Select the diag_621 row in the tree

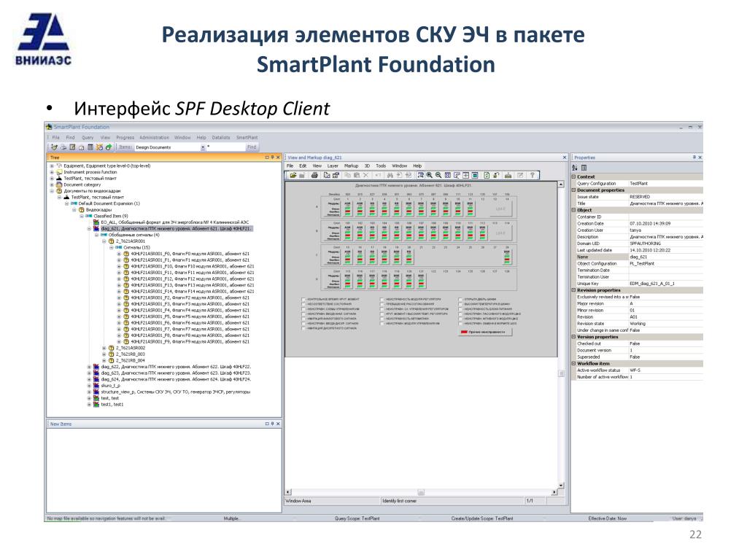pos(176,228)
